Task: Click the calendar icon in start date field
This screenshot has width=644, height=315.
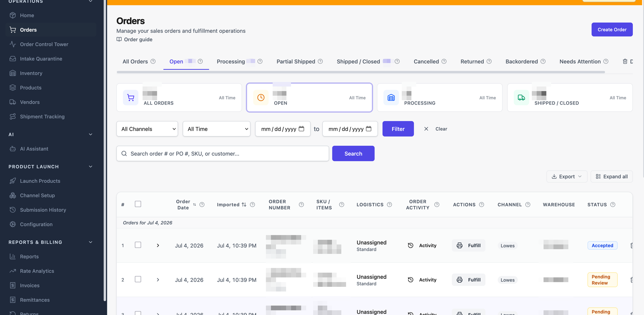Action: pyautogui.click(x=302, y=129)
